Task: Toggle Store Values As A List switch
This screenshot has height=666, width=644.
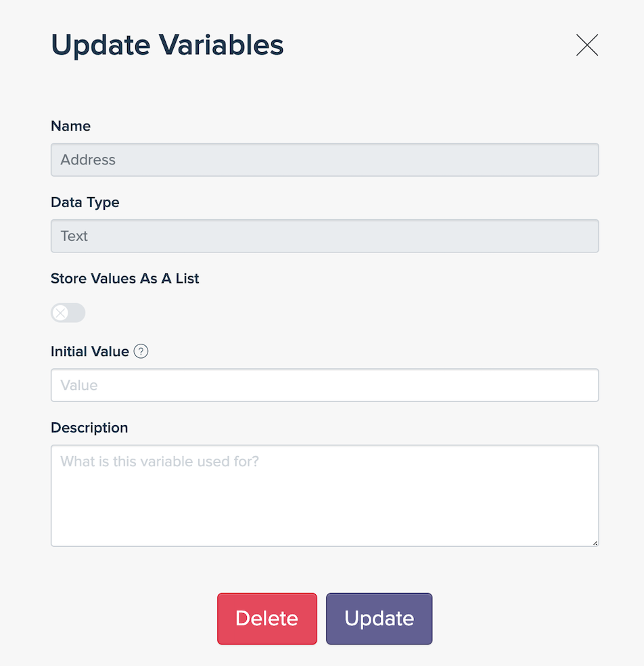Action: click(68, 313)
